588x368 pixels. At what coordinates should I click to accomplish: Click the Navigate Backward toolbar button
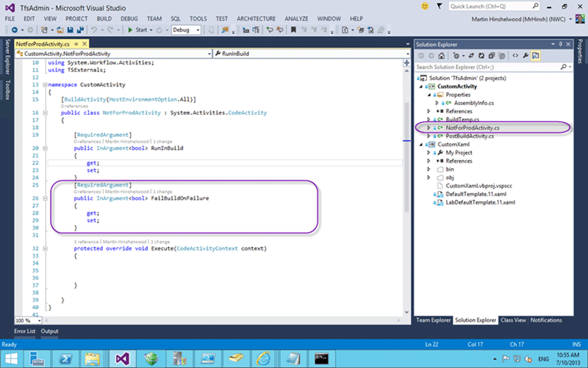15,29
